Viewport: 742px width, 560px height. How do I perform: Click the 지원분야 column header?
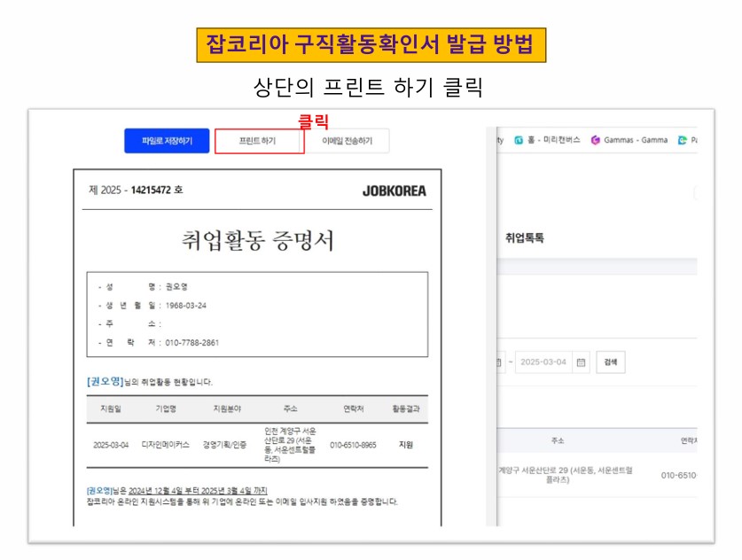click(x=227, y=408)
